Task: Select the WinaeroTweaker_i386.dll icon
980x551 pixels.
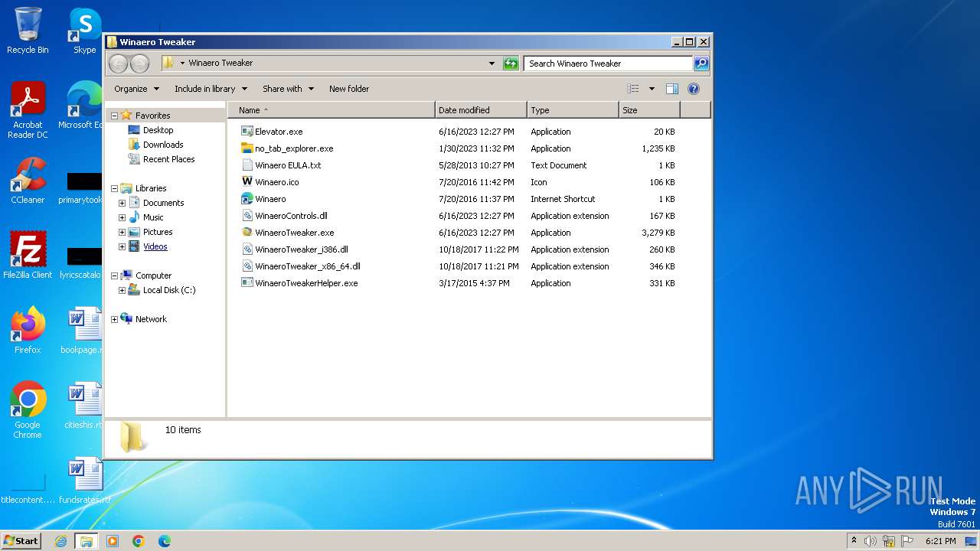Action: click(x=247, y=249)
